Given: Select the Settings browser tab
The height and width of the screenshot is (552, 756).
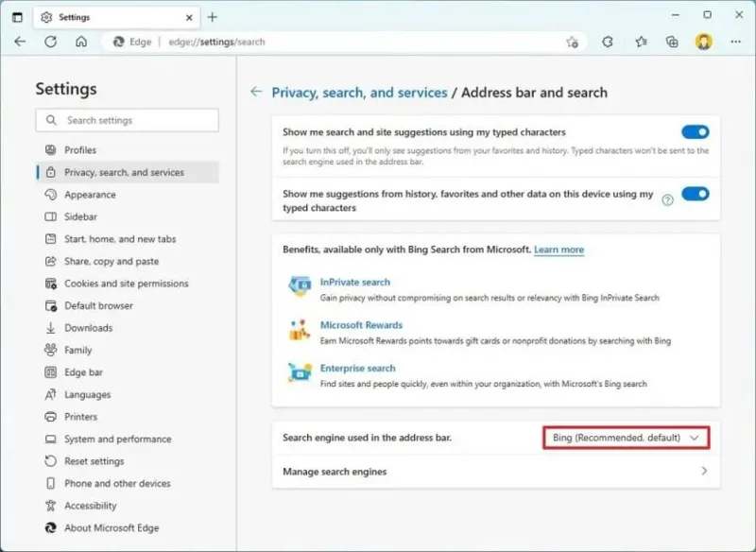Looking at the screenshot, I should click(115, 18).
